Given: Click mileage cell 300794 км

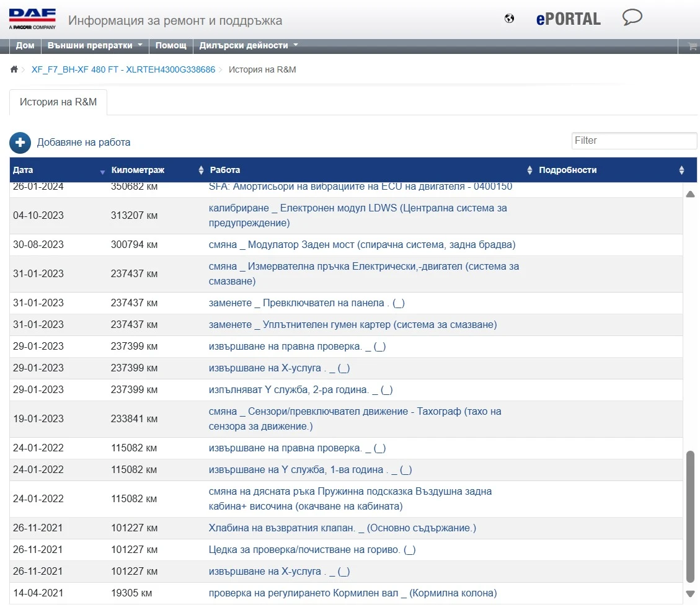Looking at the screenshot, I should (x=135, y=244).
